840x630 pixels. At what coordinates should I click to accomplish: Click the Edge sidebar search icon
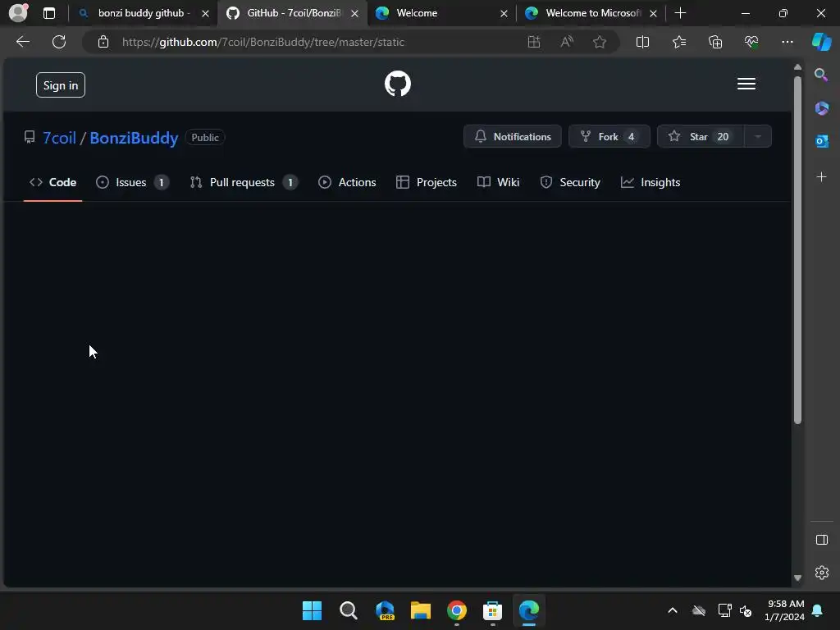click(x=821, y=75)
